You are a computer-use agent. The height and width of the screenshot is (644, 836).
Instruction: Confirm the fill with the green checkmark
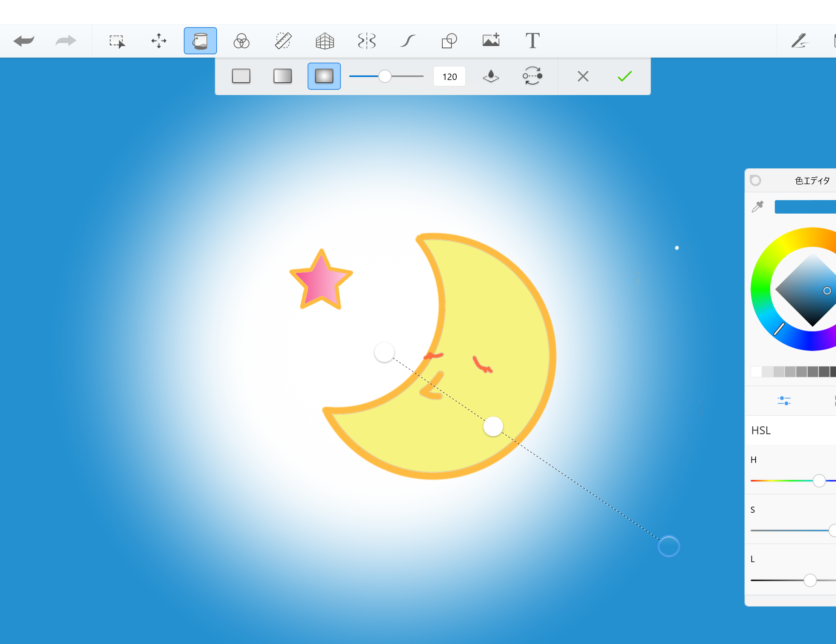coord(624,76)
